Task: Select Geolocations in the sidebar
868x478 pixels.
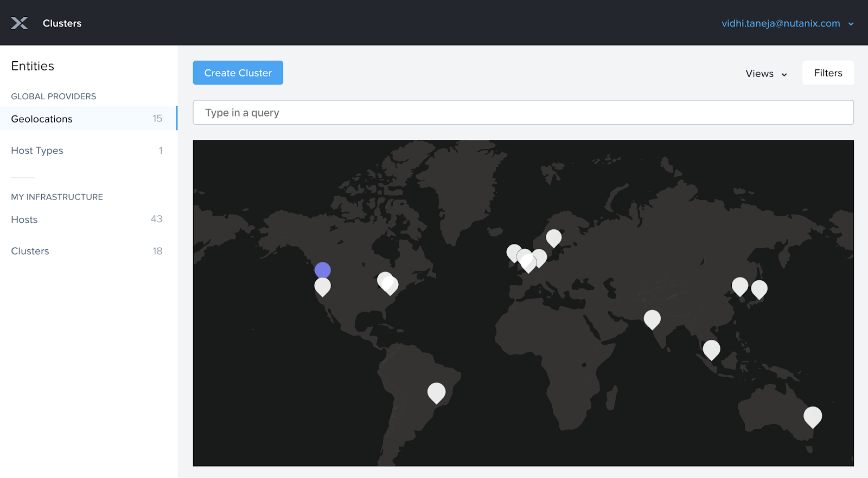Action: 42,119
